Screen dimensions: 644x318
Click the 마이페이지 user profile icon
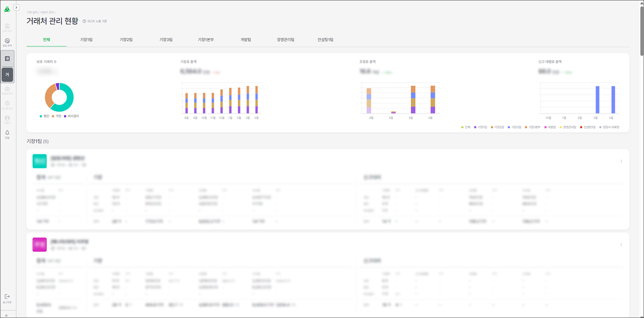[7, 119]
